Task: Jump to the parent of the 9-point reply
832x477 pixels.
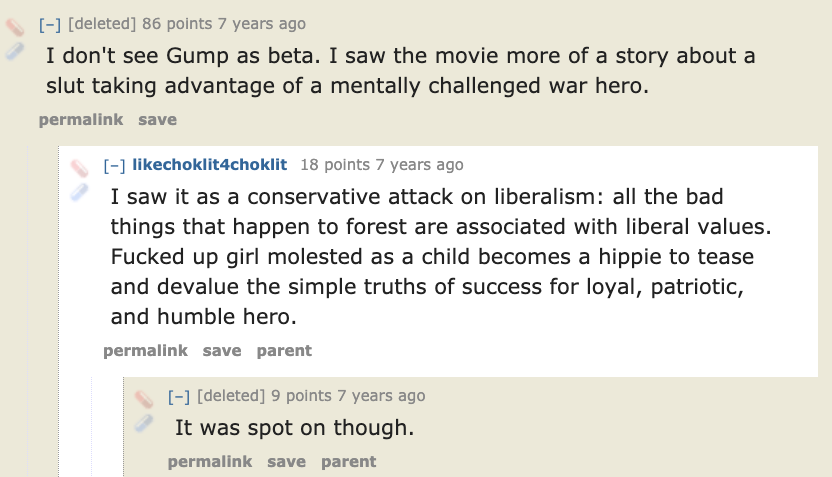Action: click(349, 462)
